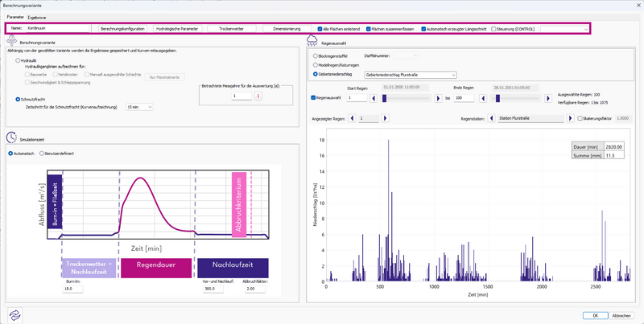This screenshot has height=324, width=644.
Task: Enable Steuerung (CONTROL) checkbox
Action: coord(493,29)
